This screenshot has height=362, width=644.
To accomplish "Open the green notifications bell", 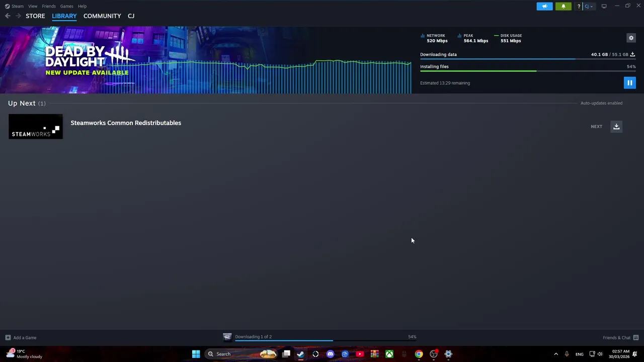I will click(x=563, y=6).
